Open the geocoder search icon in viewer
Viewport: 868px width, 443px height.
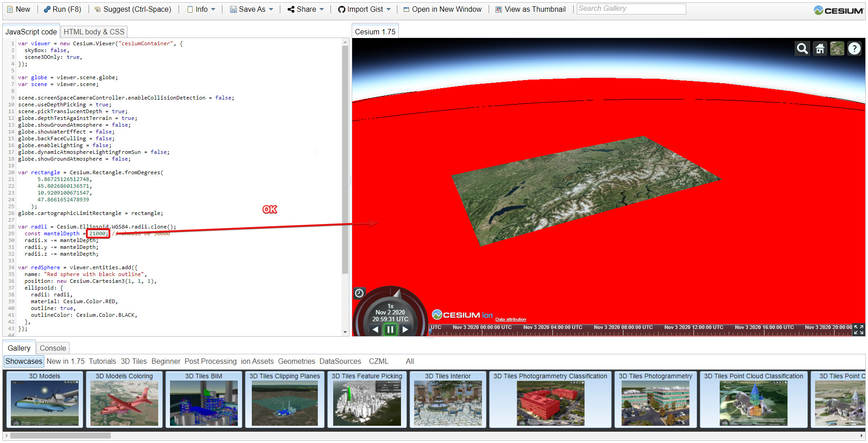(x=802, y=48)
